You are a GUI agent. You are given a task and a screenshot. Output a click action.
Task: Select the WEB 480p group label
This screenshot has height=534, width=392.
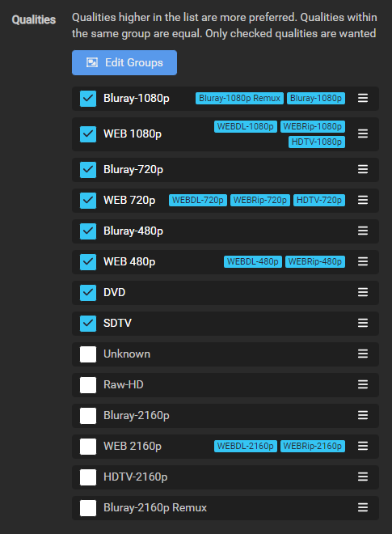[x=129, y=261]
